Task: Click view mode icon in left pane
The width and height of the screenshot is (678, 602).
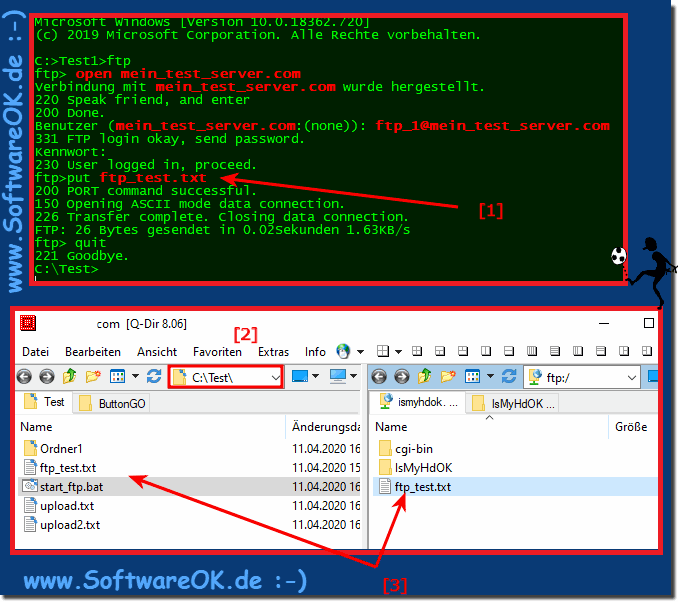Action: 118,376
